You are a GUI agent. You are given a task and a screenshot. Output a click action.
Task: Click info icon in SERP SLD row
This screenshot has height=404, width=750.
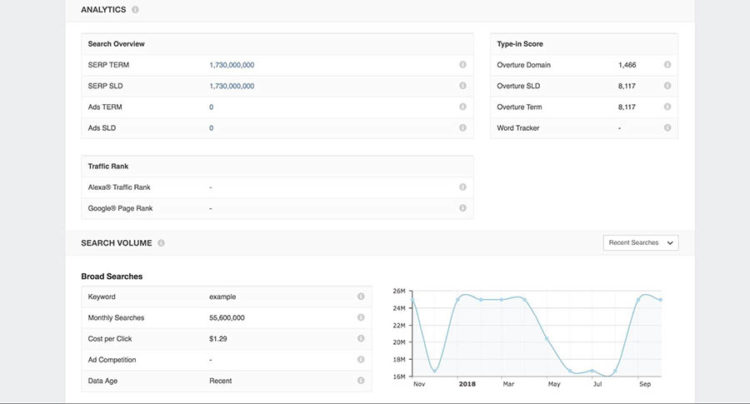tap(462, 86)
